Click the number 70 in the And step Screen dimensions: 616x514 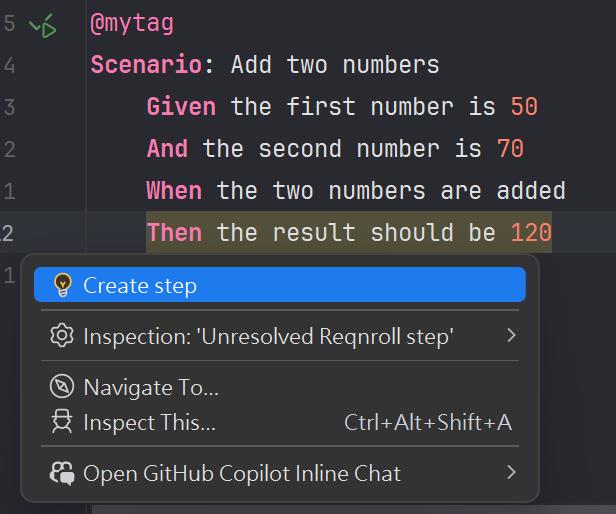click(x=510, y=149)
